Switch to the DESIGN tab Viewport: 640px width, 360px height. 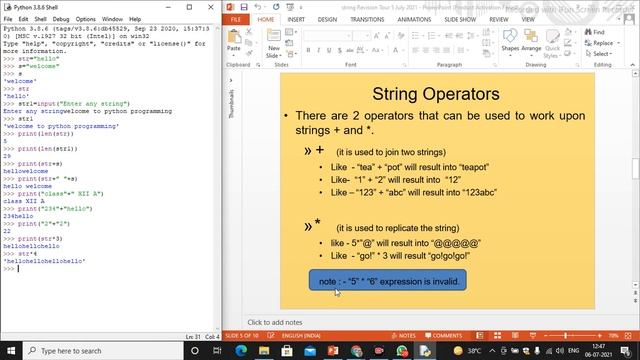click(x=327, y=20)
